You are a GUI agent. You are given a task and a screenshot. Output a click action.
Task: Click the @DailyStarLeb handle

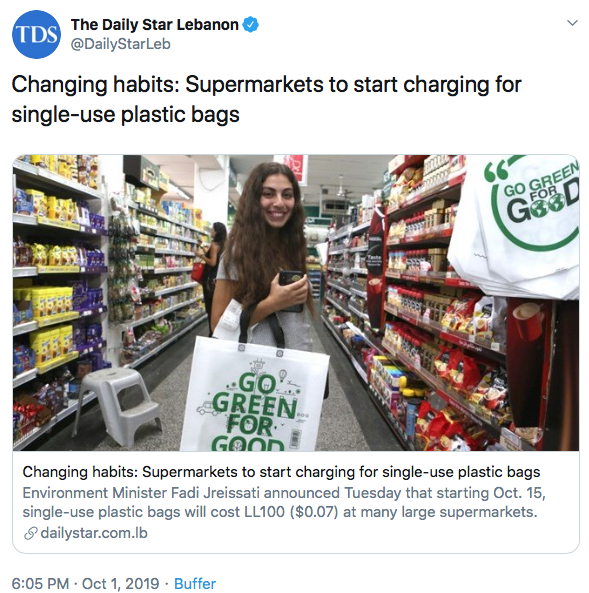[x=121, y=44]
